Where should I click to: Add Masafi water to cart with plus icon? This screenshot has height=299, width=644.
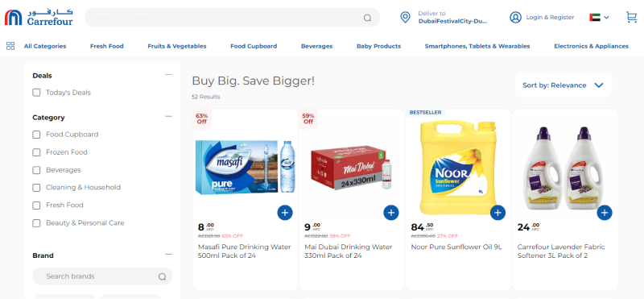285,213
